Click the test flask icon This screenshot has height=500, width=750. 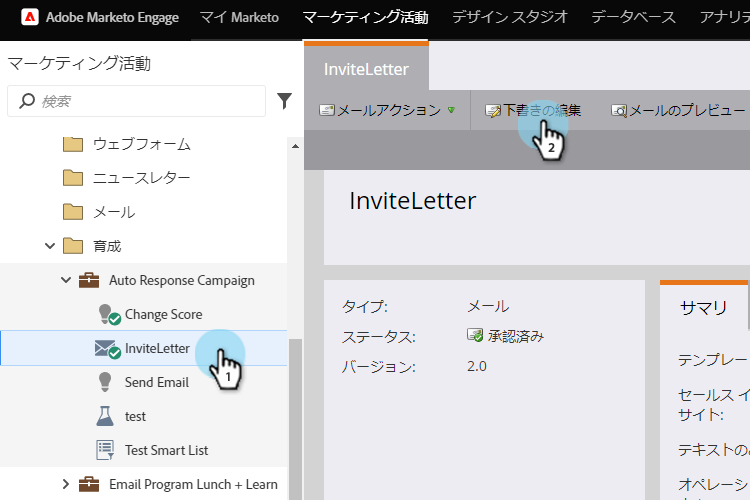pyautogui.click(x=105, y=416)
